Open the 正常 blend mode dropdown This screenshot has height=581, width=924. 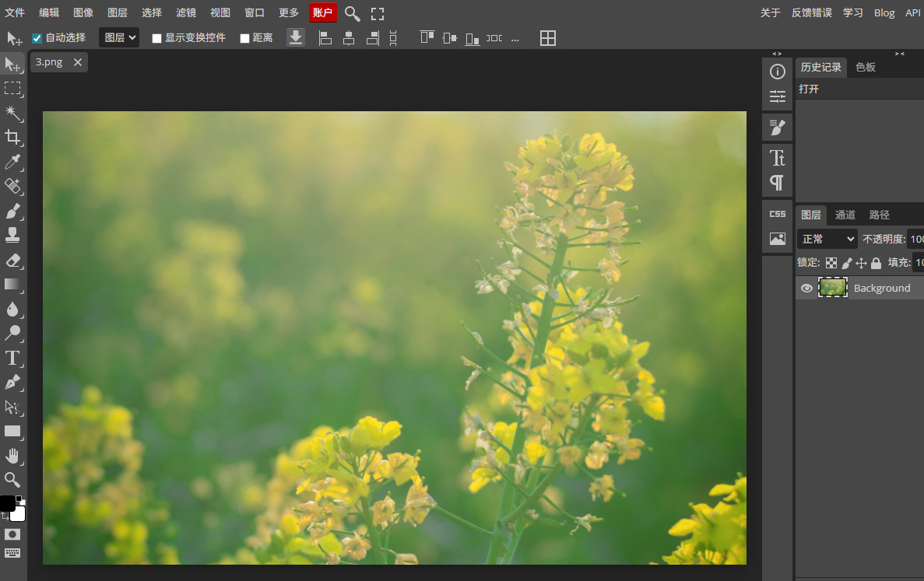tap(827, 239)
